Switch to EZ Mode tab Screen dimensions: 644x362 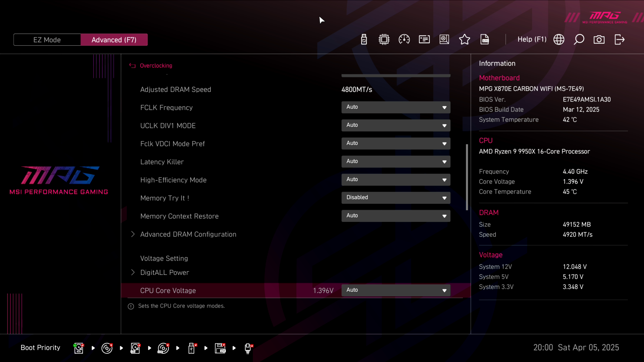point(47,40)
